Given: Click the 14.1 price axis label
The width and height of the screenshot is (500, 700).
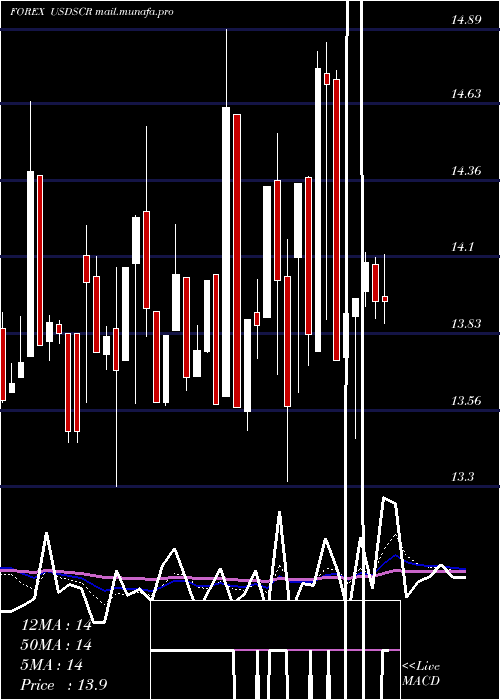Looking at the screenshot, I should (x=462, y=247).
